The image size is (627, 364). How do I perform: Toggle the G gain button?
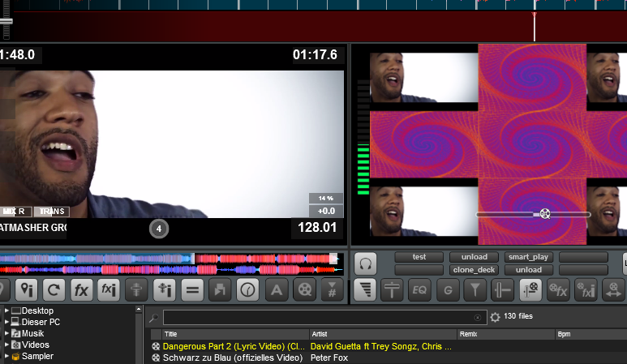coord(448,289)
